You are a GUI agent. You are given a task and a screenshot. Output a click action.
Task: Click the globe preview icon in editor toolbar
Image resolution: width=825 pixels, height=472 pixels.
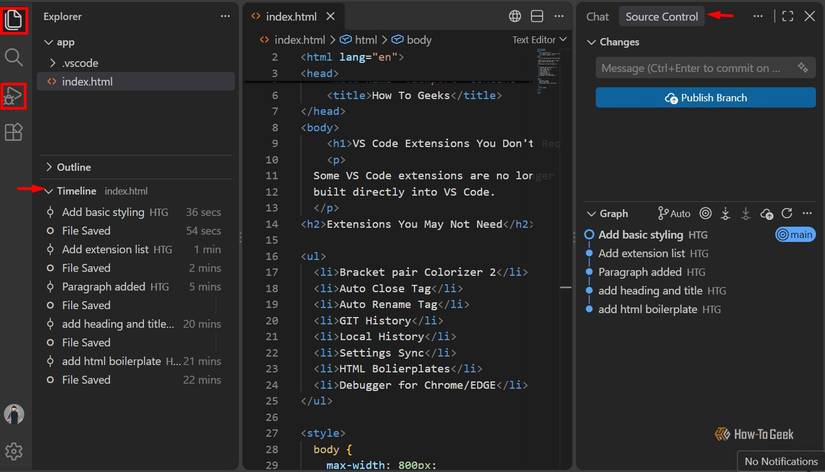pos(515,16)
